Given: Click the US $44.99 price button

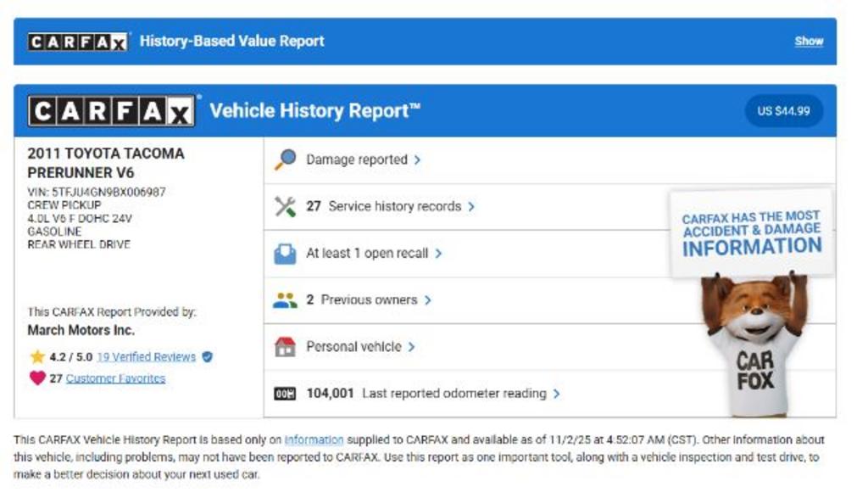Looking at the screenshot, I should [783, 111].
